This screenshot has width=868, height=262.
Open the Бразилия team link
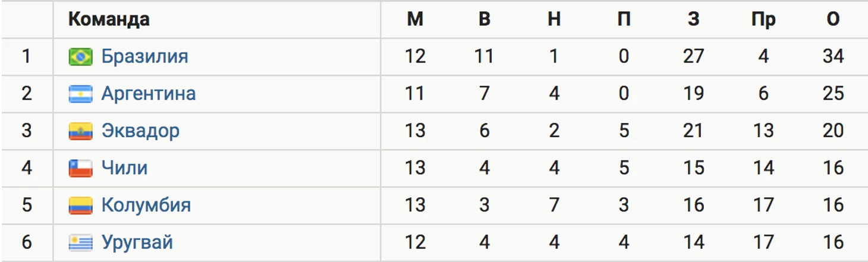[144, 56]
